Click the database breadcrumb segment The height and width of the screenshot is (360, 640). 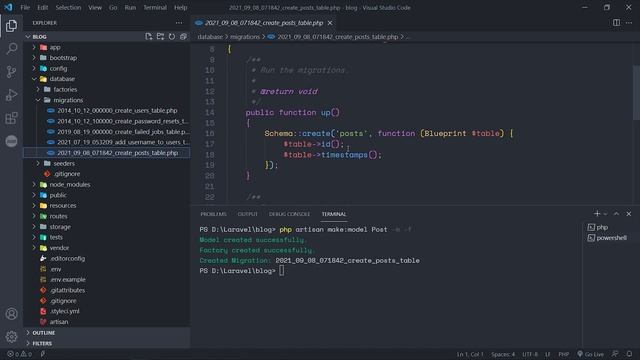(x=210, y=37)
